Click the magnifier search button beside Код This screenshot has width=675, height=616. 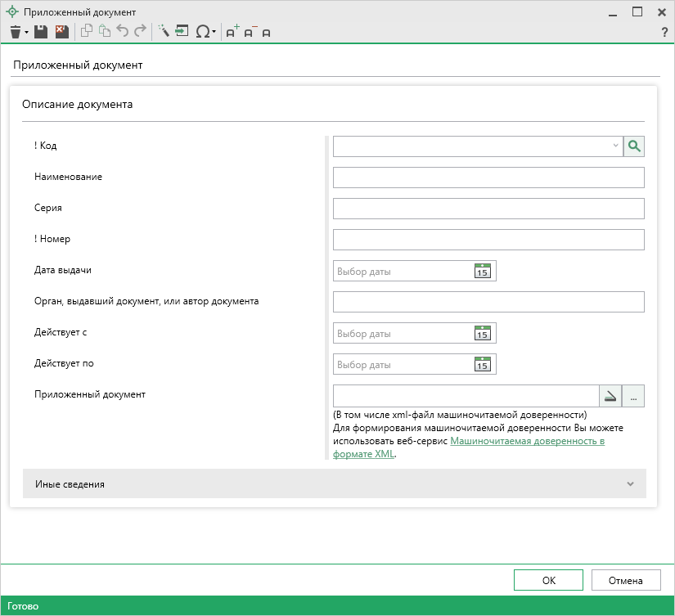tap(634, 146)
